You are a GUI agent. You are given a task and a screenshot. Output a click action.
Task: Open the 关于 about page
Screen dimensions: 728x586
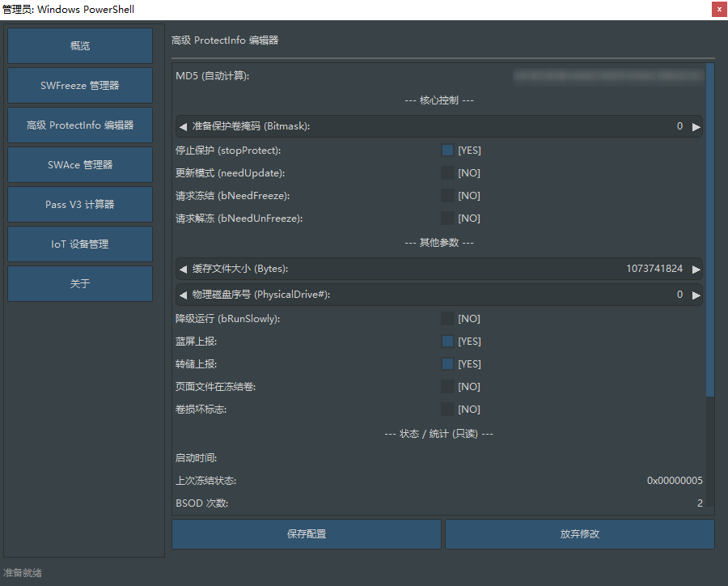tap(80, 283)
